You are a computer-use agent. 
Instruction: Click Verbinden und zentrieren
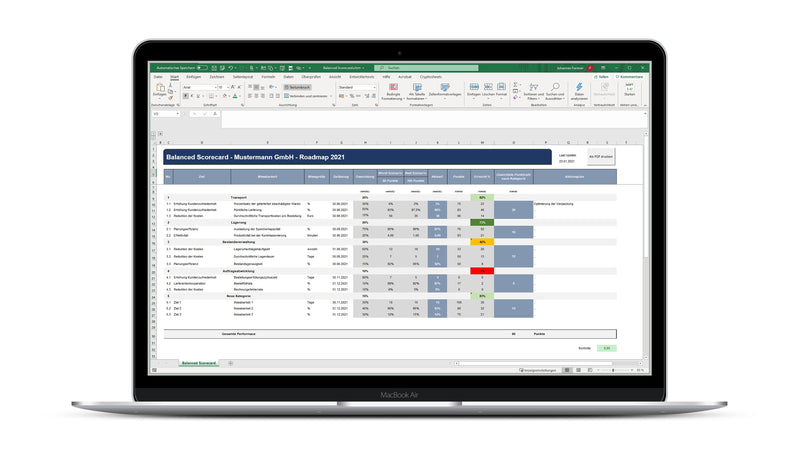pyautogui.click(x=306, y=96)
